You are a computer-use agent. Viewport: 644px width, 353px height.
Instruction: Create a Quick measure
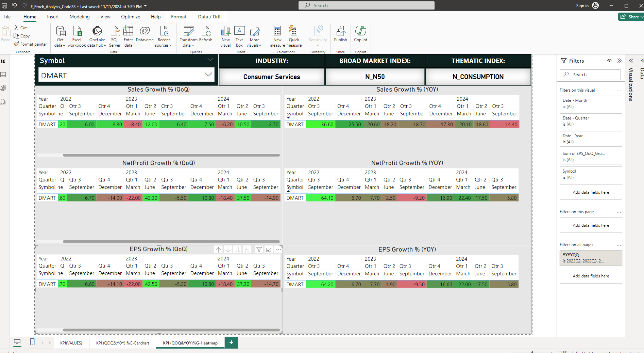pyautogui.click(x=294, y=36)
